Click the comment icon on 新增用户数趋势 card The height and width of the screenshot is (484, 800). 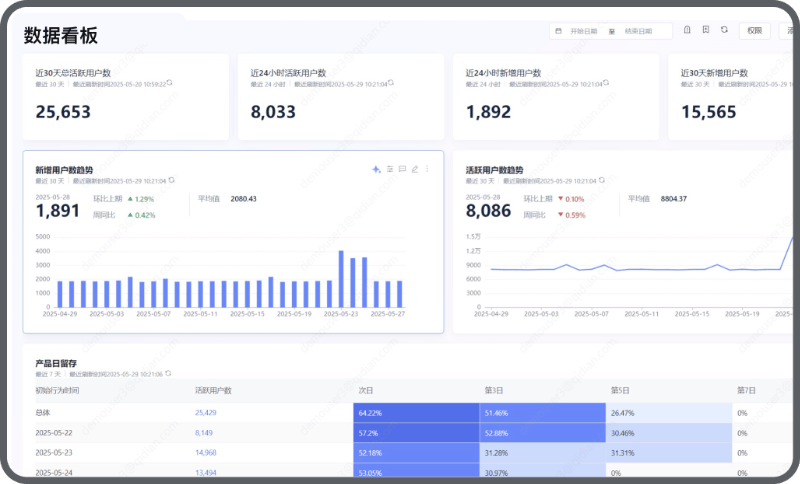point(402,169)
